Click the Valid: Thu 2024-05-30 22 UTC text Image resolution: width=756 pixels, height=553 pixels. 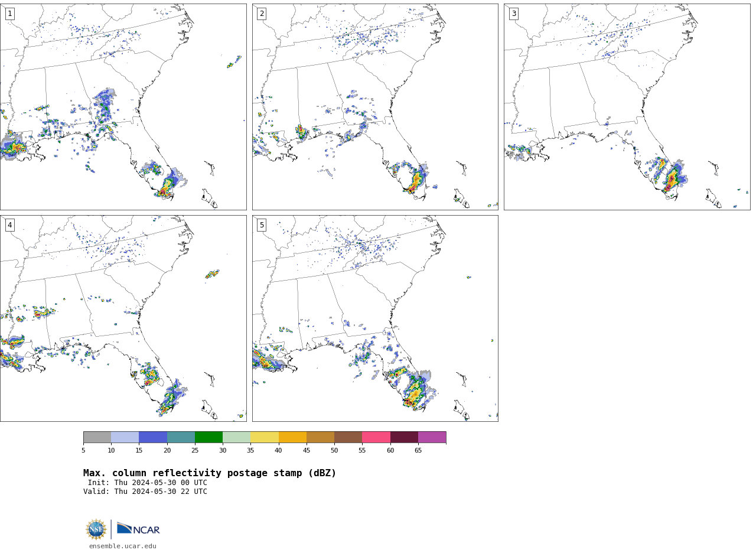[x=145, y=492]
